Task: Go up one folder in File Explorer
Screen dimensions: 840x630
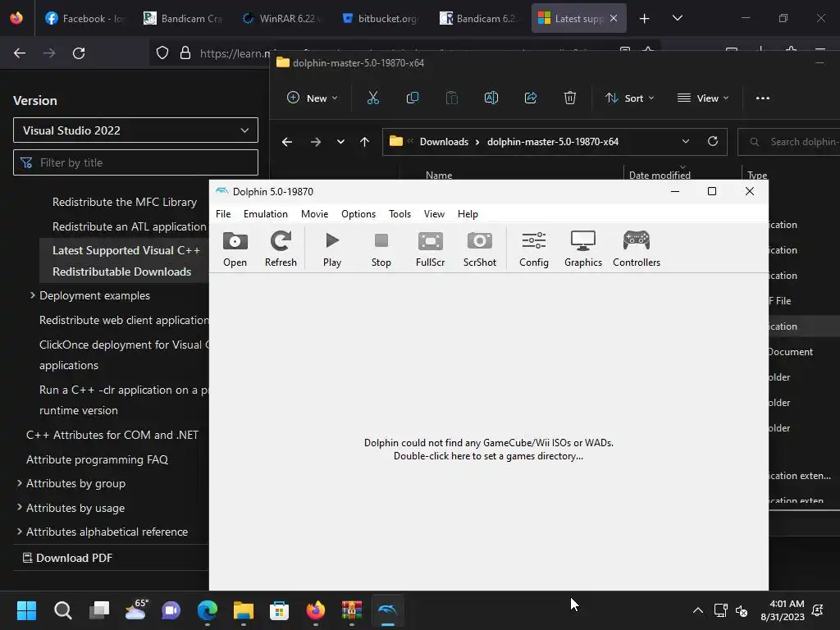Action: click(365, 142)
